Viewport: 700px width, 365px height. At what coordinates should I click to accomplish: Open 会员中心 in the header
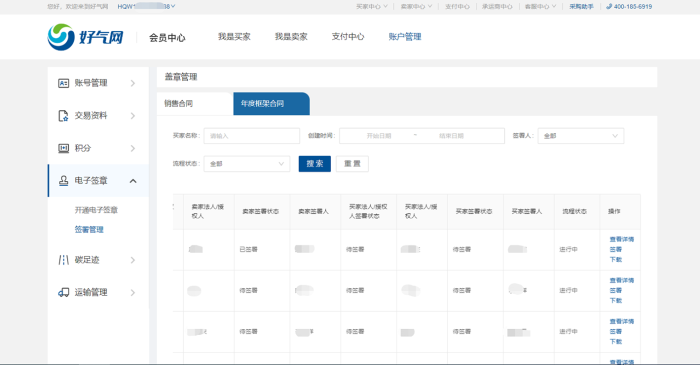167,38
